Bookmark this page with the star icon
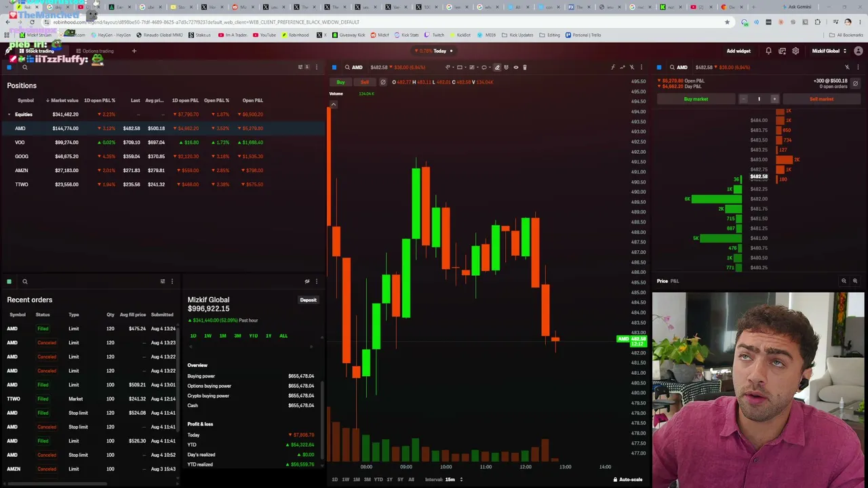This screenshot has height=488, width=868. tap(727, 22)
